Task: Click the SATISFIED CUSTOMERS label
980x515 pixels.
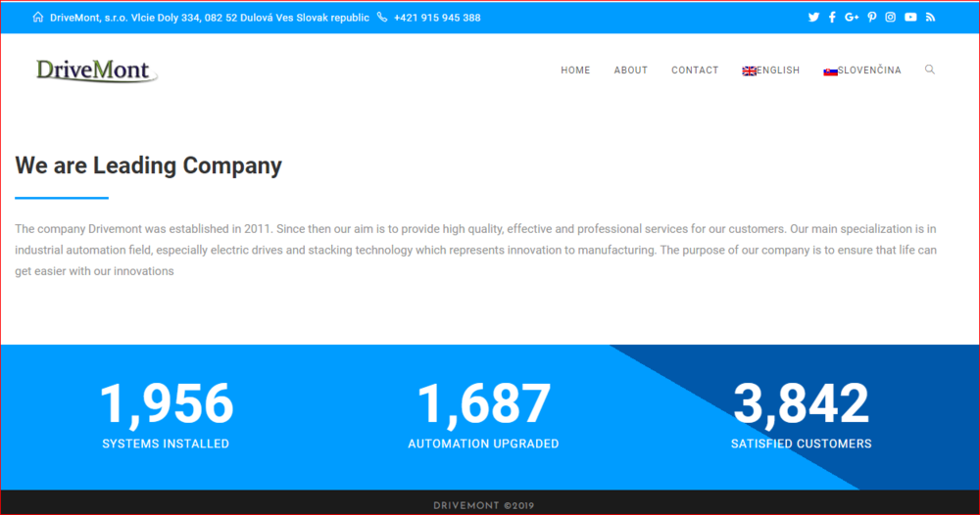Action: [x=802, y=444]
